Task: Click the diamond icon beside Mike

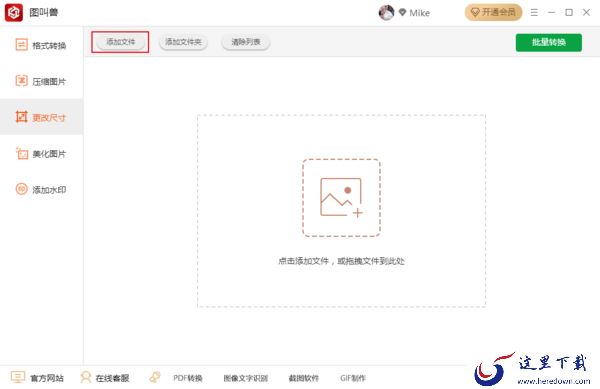Action: 402,12
